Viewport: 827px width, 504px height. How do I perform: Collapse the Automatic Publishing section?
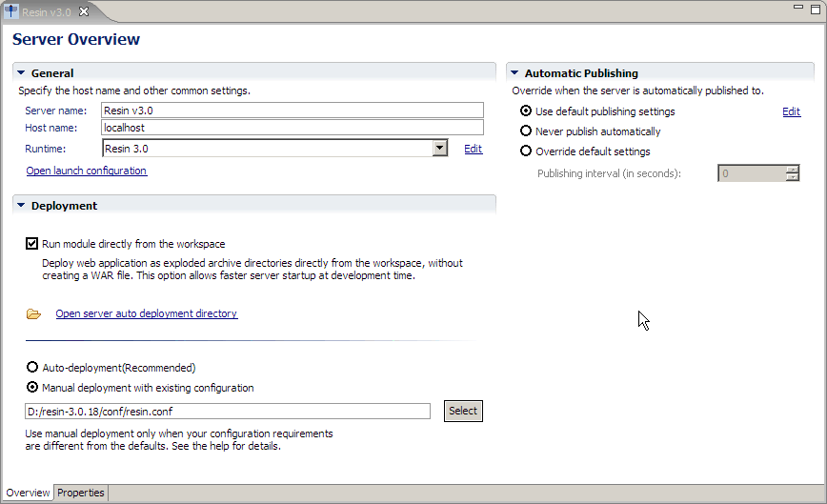coord(514,72)
